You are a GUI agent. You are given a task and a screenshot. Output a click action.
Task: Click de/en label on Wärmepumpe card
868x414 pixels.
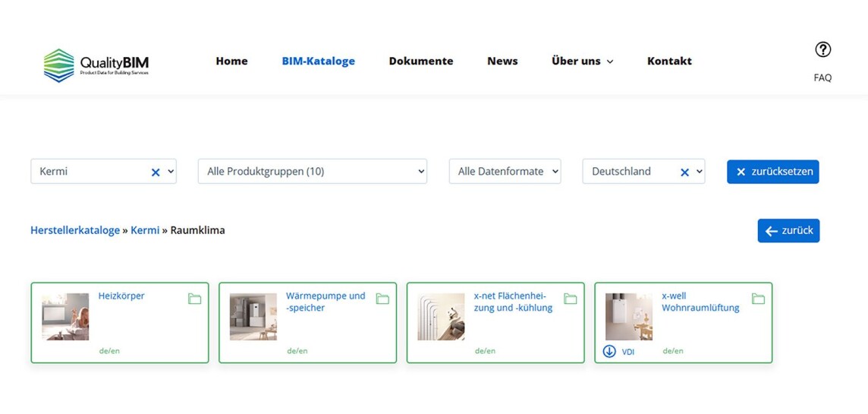pyautogui.click(x=297, y=351)
